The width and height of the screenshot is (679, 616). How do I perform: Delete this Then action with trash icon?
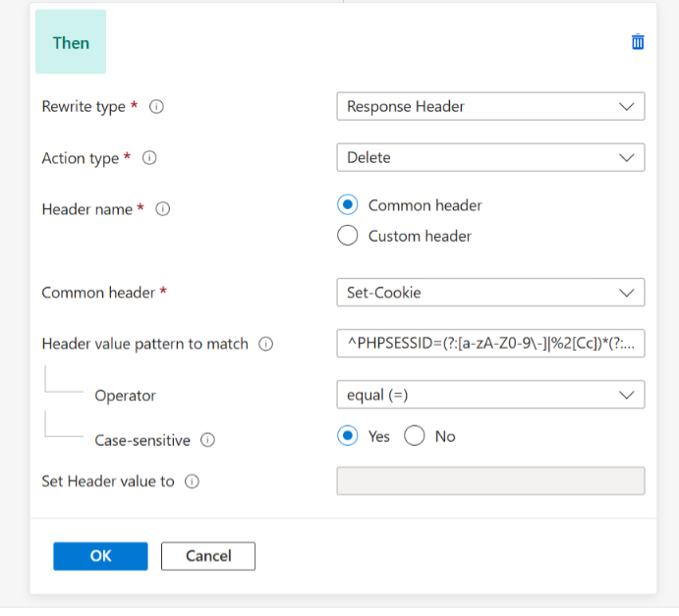(x=638, y=42)
